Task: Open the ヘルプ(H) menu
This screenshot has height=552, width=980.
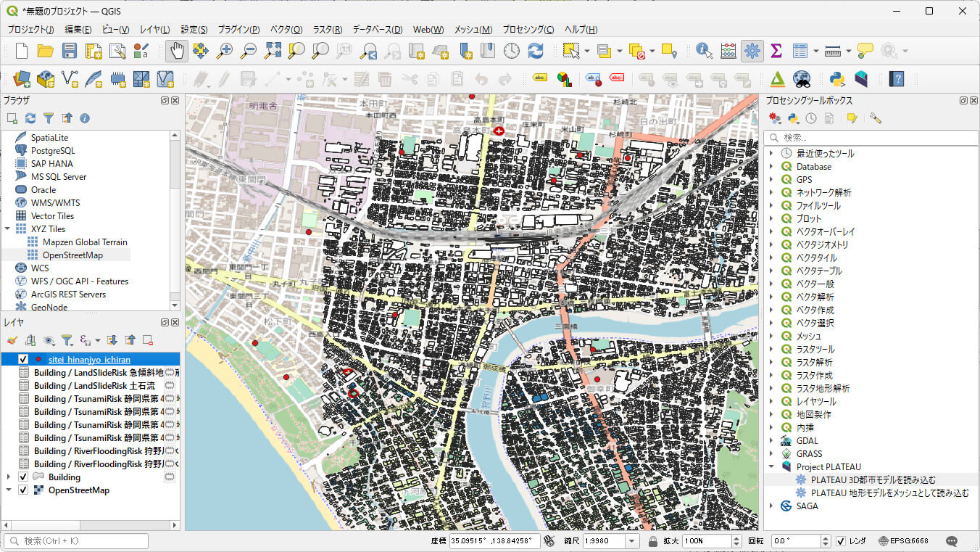Action: point(581,30)
